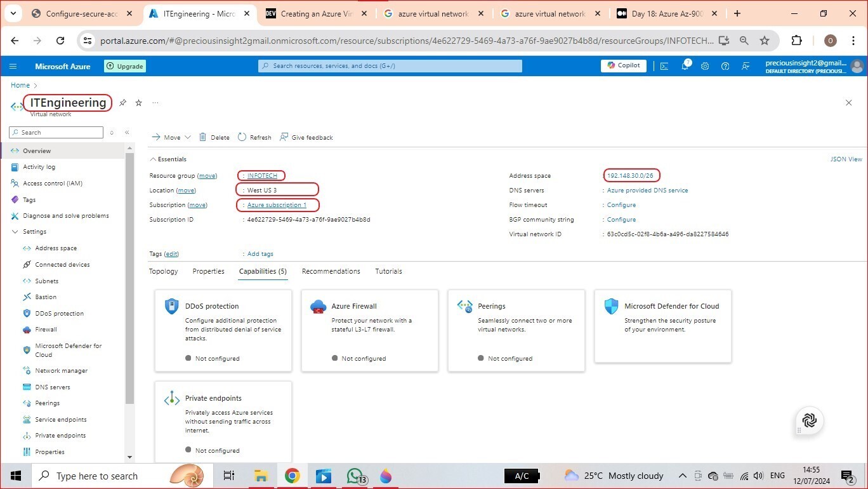Open Copilot from the Azure header
Screen dimensions: 868x489
(624, 65)
